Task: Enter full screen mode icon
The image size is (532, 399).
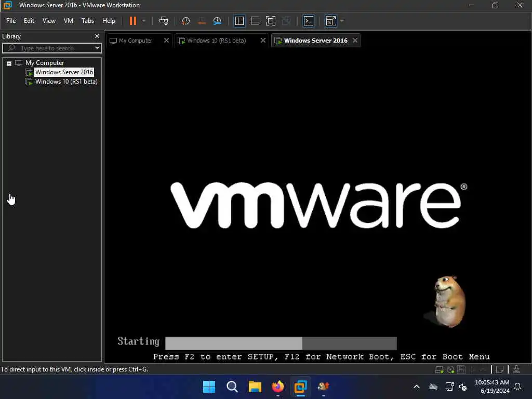Action: (x=270, y=21)
